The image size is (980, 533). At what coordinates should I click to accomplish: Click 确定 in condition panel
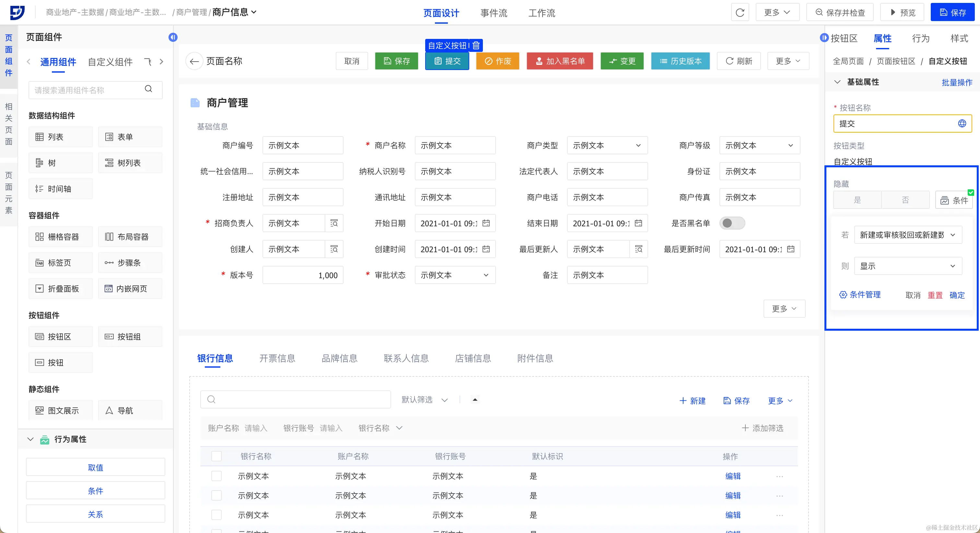pyautogui.click(x=957, y=295)
